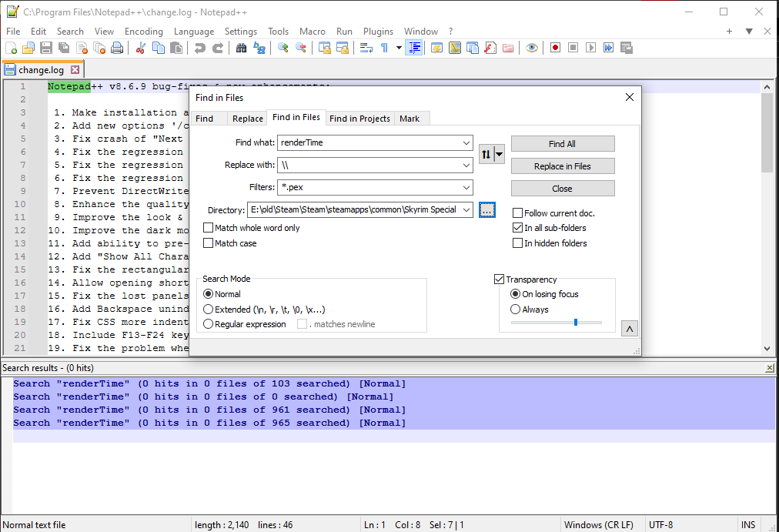
Task: Open the Filters combo box dropdown
Action: point(466,187)
